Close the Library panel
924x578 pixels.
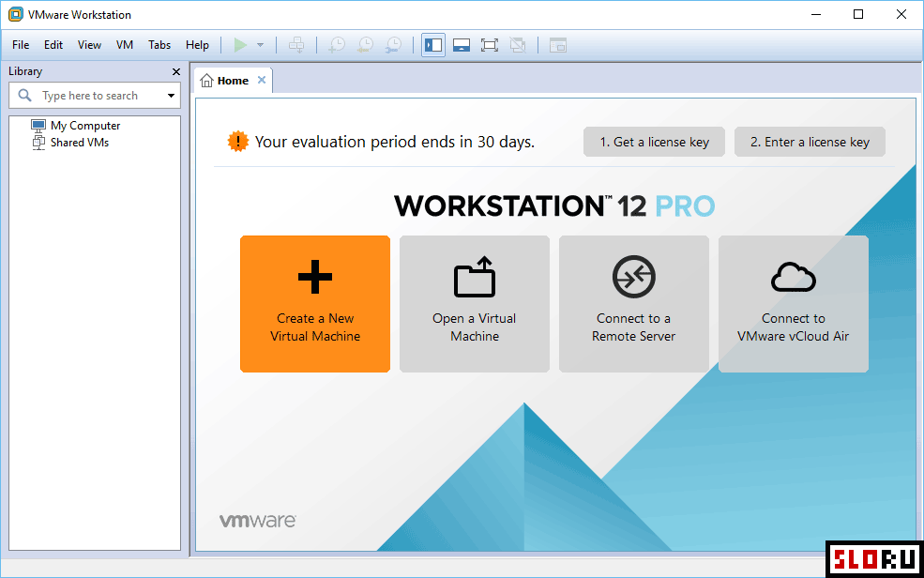click(x=175, y=71)
